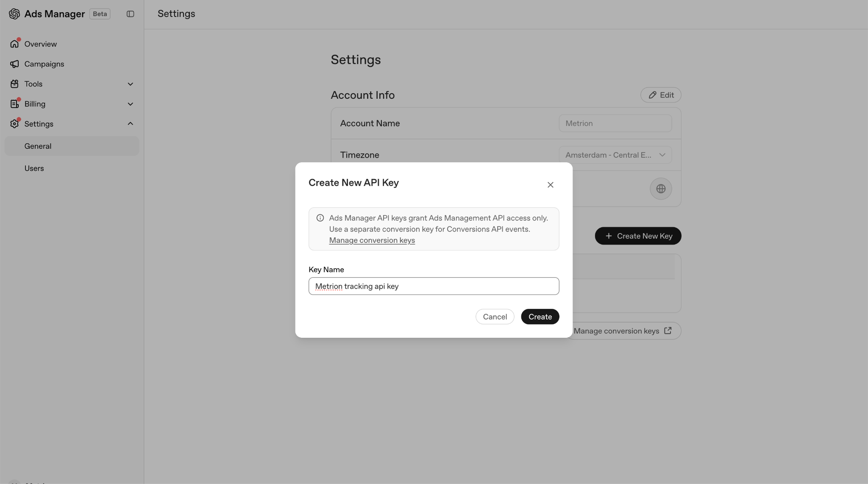Click the globe icon button

click(x=661, y=189)
